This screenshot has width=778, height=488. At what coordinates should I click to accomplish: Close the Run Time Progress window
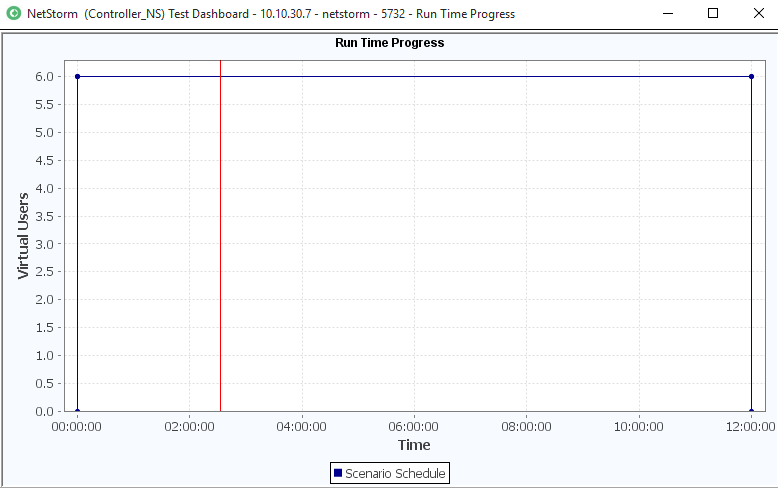click(759, 13)
